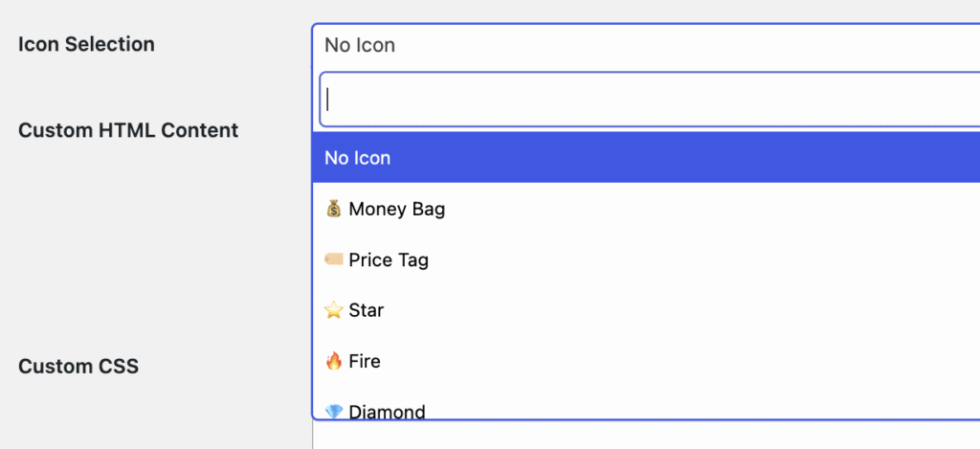The image size is (980, 449).
Task: Click the word 'Tag' in Price Tag
Action: click(413, 259)
